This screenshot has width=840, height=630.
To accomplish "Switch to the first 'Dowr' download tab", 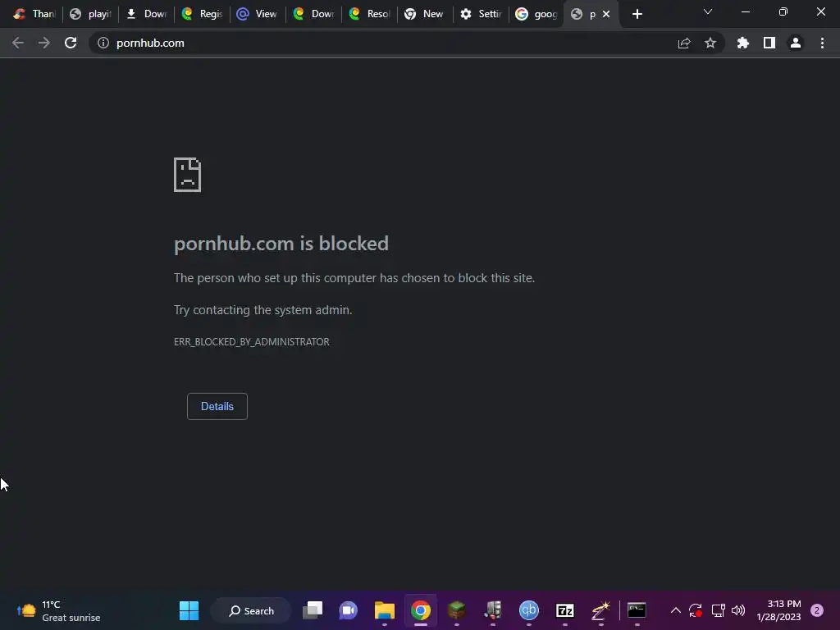I will 147,14.
